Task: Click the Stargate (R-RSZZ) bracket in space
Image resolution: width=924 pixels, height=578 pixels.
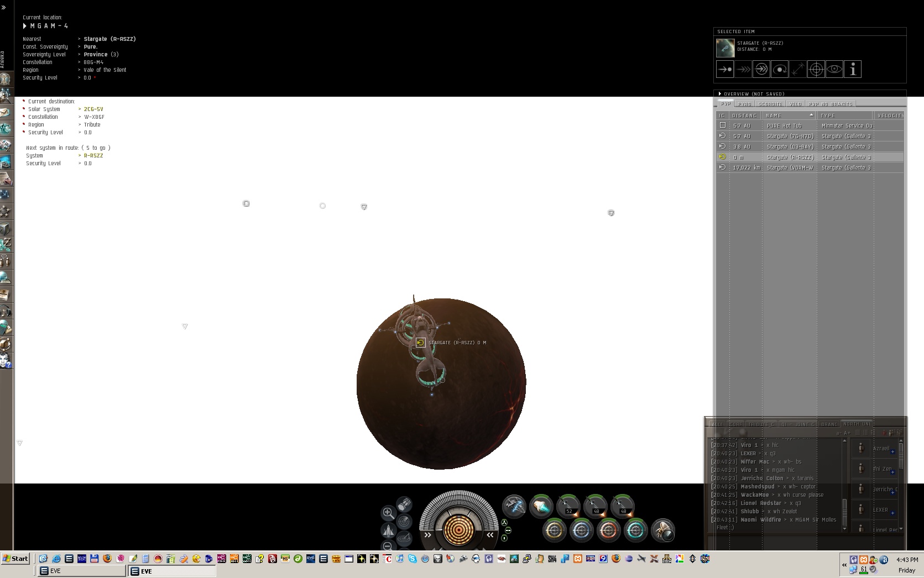Action: (x=420, y=343)
